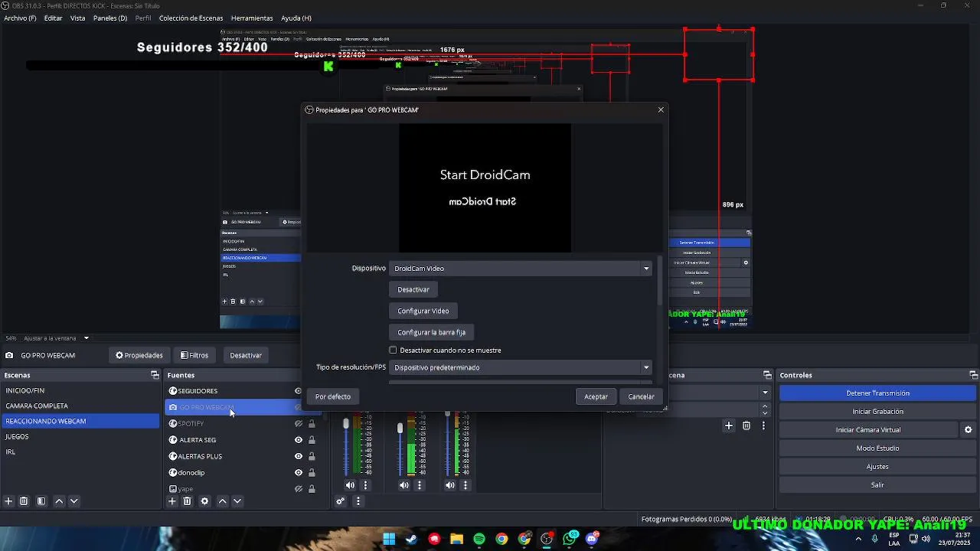Viewport: 980px width, 551px height.
Task: Mute the first audio mixer channel
Action: (350, 485)
